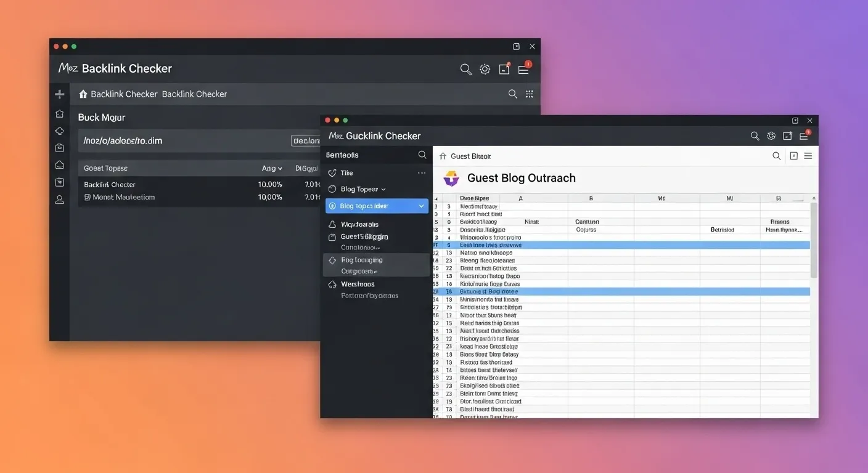The width and height of the screenshot is (868, 473).
Task: Open the grid apps icon in back window breadcrumb bar
Action: point(529,94)
